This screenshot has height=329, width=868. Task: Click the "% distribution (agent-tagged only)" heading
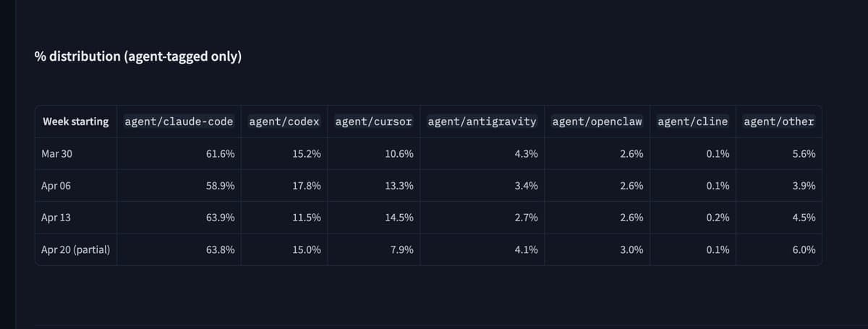(137, 56)
